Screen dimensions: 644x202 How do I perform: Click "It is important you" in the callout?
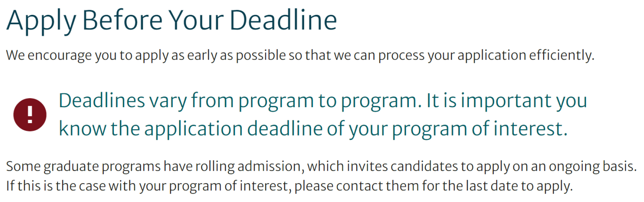(506, 101)
